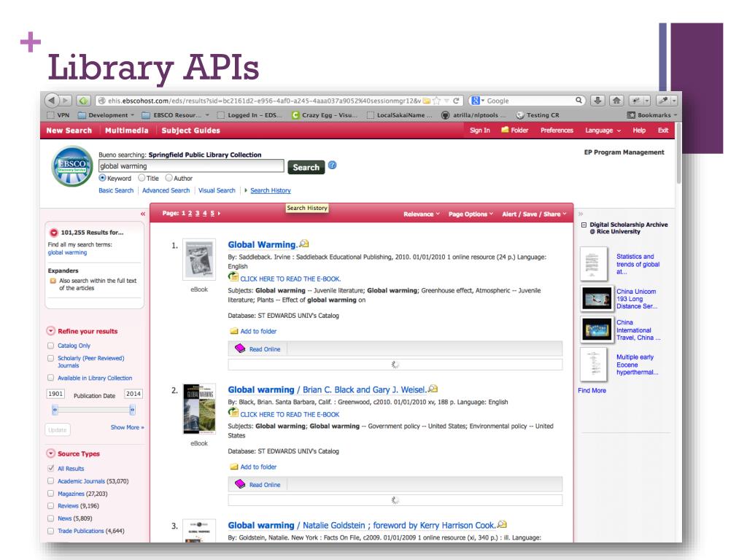Open the New Search menu item
This screenshot has width=747, height=560.
(69, 130)
